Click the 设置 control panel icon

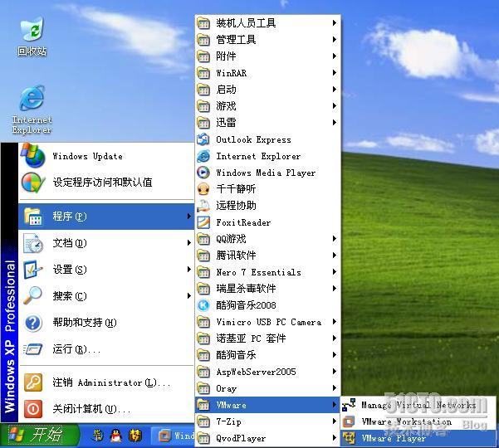point(32,270)
